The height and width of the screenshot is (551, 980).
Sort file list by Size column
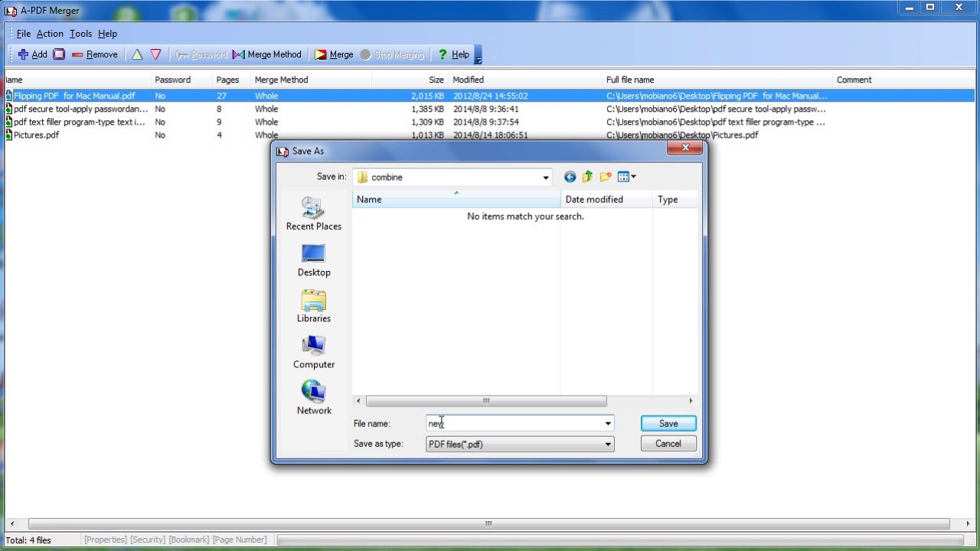410,80
